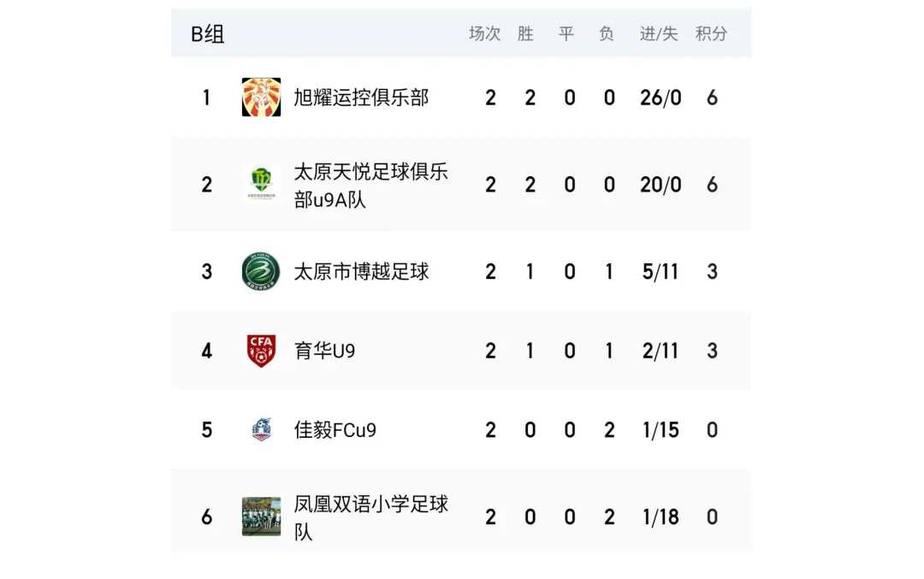Click the 进/失 column header
This screenshot has height=579, width=924.
point(659,33)
